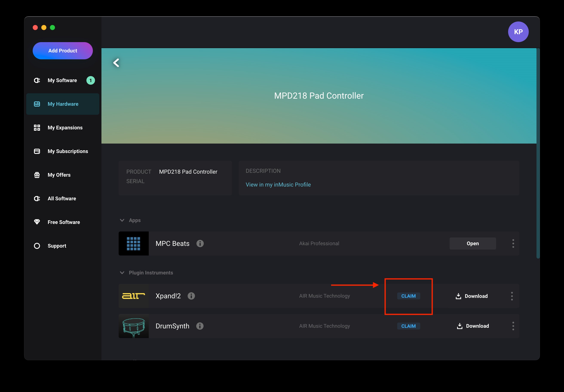Open the DrumSynth three-dot options menu
The image size is (564, 392).
(x=513, y=326)
